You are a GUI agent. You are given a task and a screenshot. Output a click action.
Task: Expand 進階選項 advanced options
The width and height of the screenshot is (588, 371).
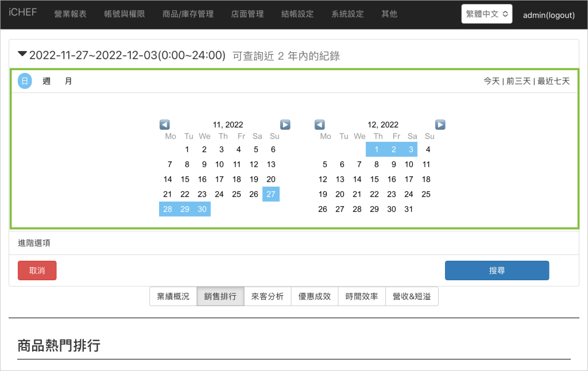[x=34, y=243]
